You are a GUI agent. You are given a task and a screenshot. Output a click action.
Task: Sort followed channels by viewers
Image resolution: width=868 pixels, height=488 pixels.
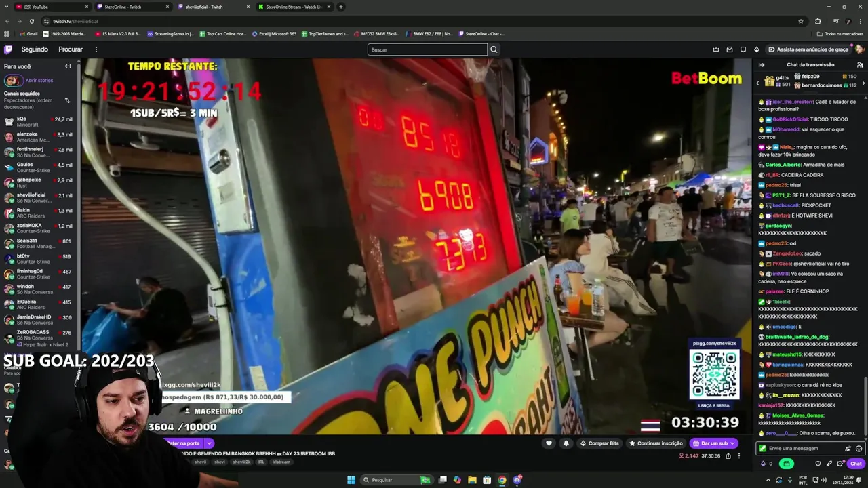(67, 100)
